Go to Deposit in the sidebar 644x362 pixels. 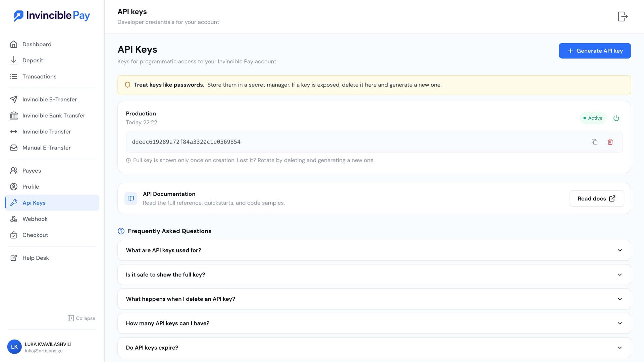coord(52,60)
